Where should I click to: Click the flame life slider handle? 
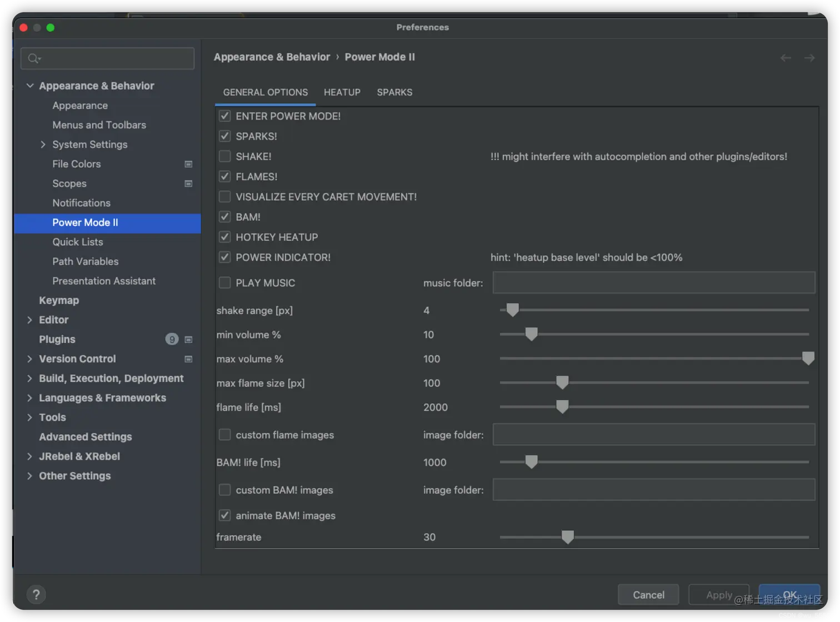coord(562,407)
